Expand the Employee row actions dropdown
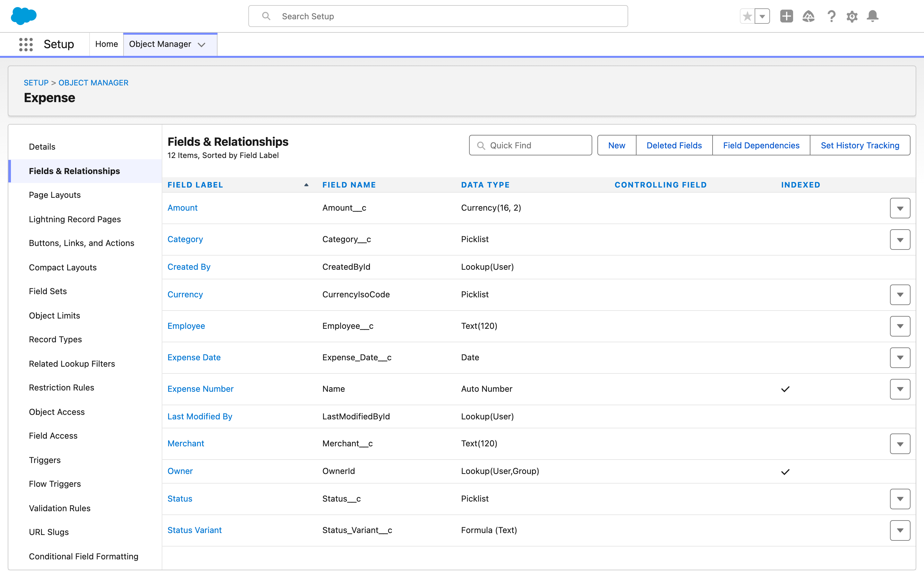This screenshot has height=578, width=924. pyautogui.click(x=900, y=326)
